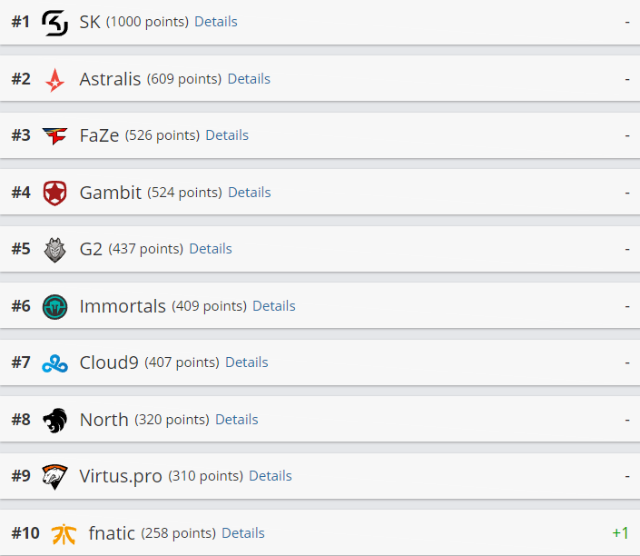Select the Cloud9 team name
The height and width of the screenshot is (556, 640).
[109, 363]
